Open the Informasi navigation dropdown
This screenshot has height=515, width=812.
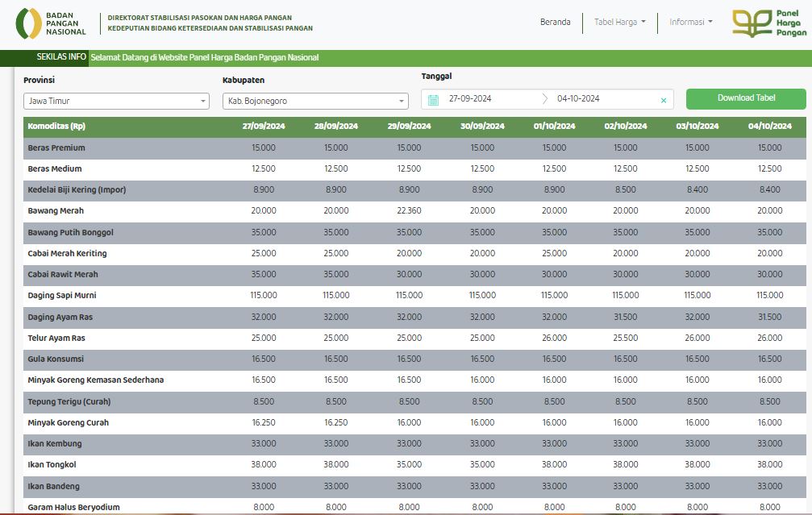point(690,23)
